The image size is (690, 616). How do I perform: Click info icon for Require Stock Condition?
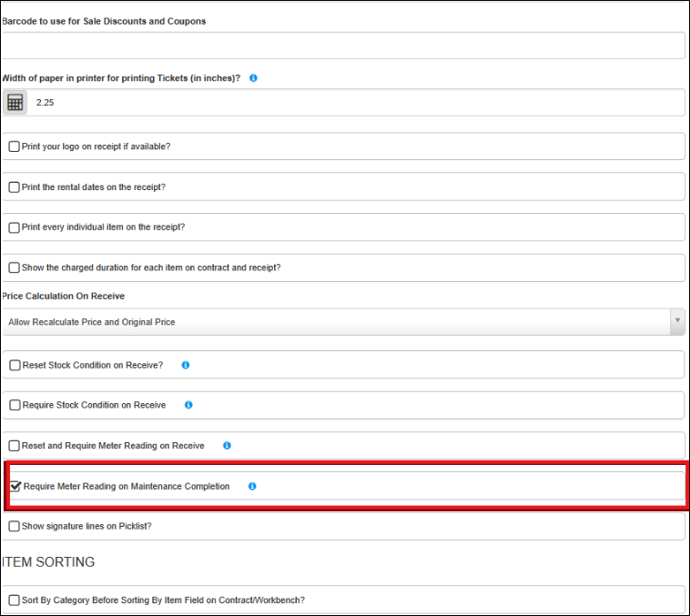[188, 405]
